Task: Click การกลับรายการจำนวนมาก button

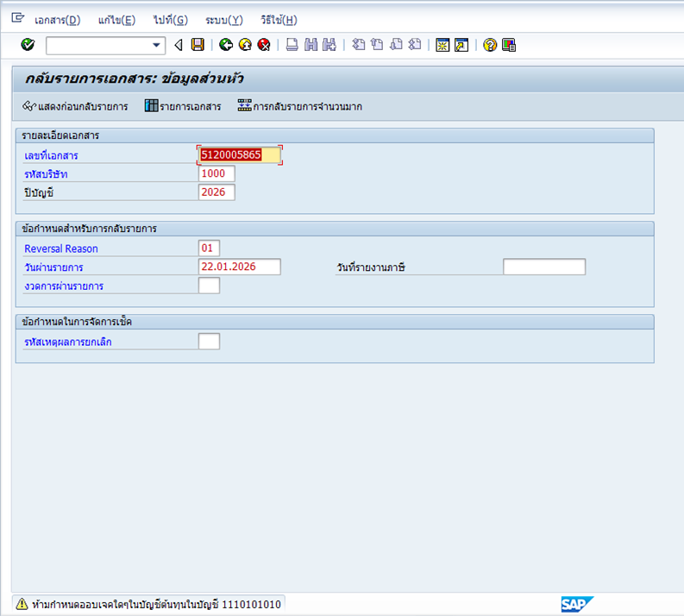Action: 299,106
